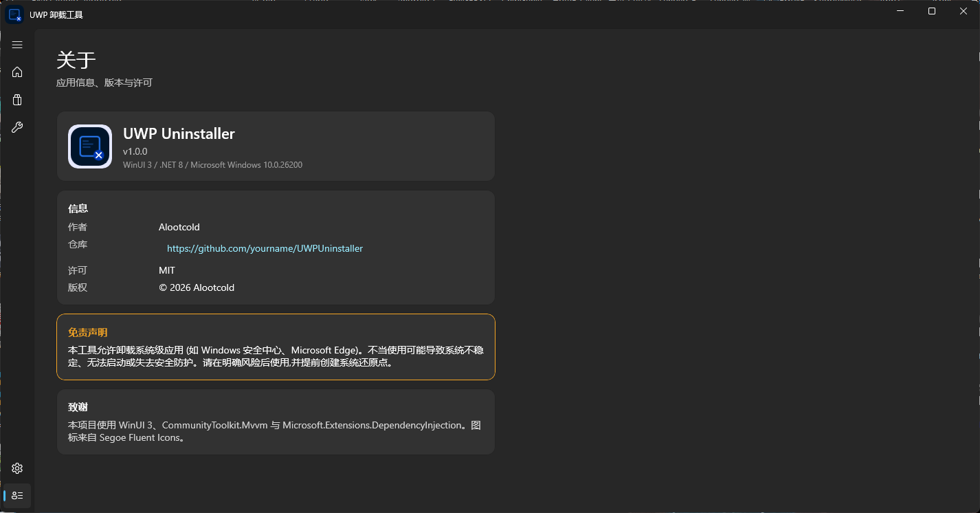Viewport: 980px width, 513px height.
Task: Click the '版权' label
Action: (x=78, y=287)
